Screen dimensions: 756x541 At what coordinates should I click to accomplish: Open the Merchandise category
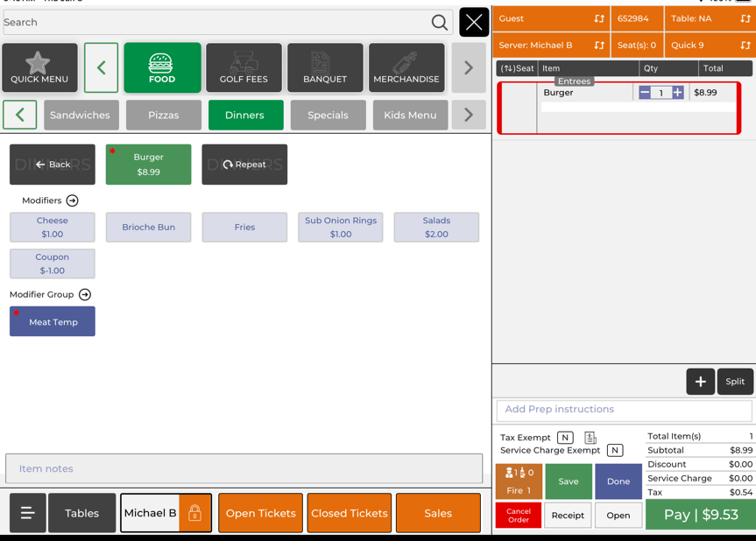[406, 68]
